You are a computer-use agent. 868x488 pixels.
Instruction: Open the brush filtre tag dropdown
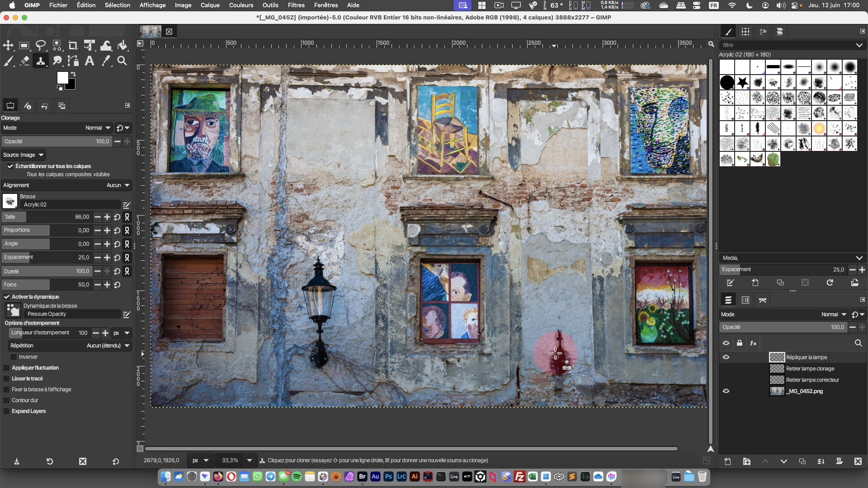(859, 45)
